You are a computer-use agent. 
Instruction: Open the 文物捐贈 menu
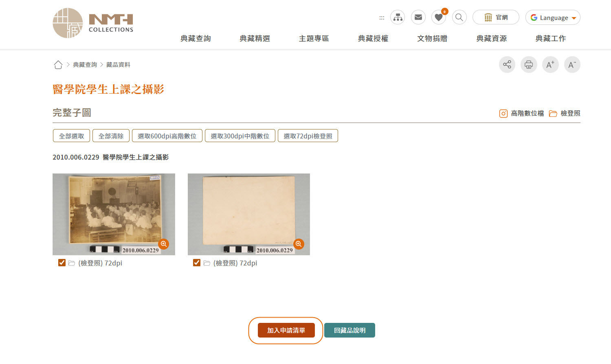click(432, 38)
